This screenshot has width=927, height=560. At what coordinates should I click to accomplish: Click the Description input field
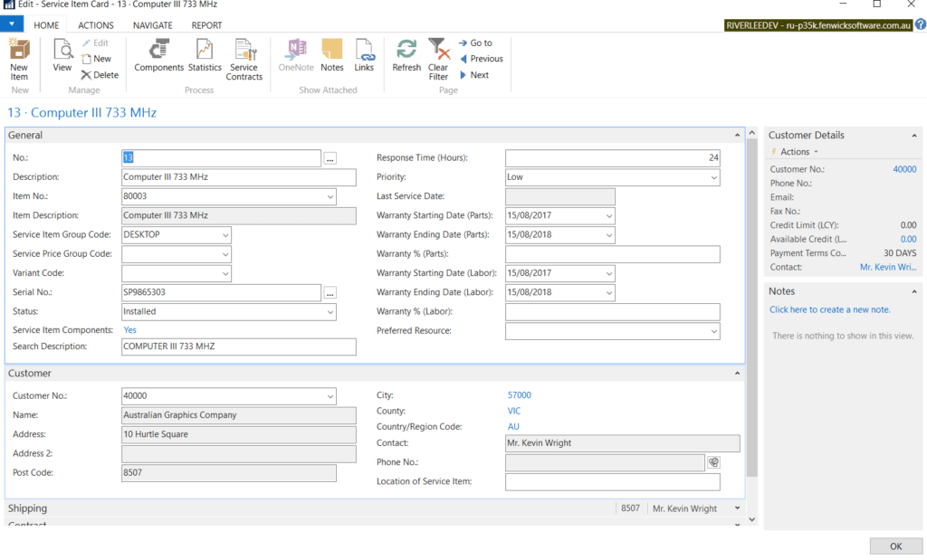[x=239, y=177]
